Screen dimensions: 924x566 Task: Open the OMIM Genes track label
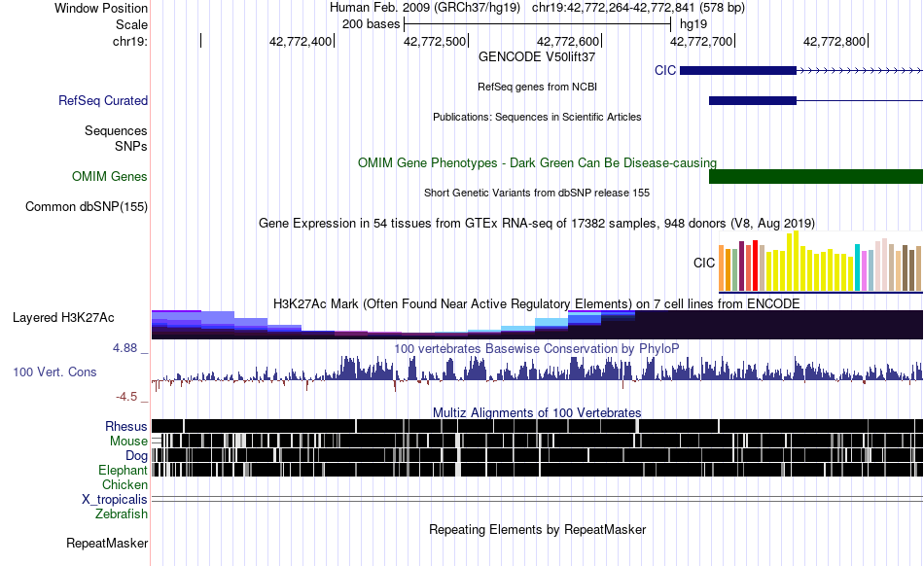coord(110,177)
